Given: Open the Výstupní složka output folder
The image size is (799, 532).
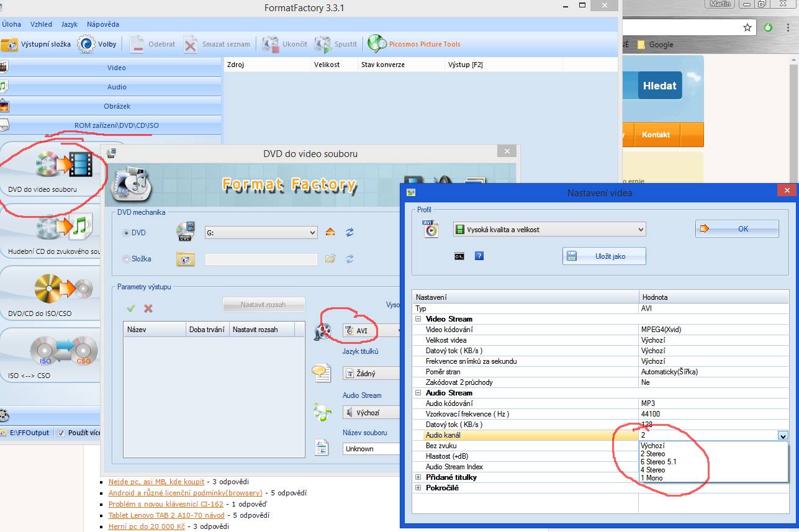Looking at the screenshot, I should point(36,44).
